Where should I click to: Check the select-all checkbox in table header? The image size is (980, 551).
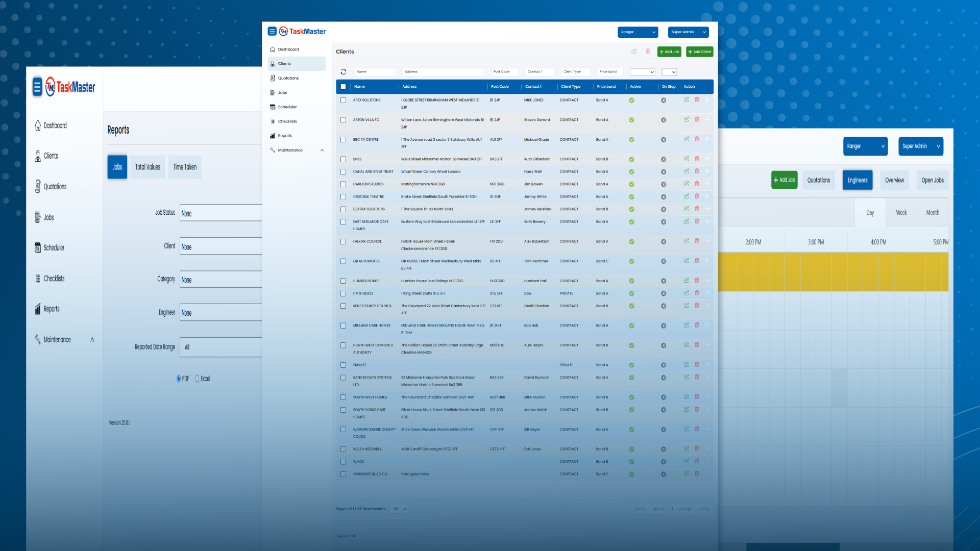343,87
